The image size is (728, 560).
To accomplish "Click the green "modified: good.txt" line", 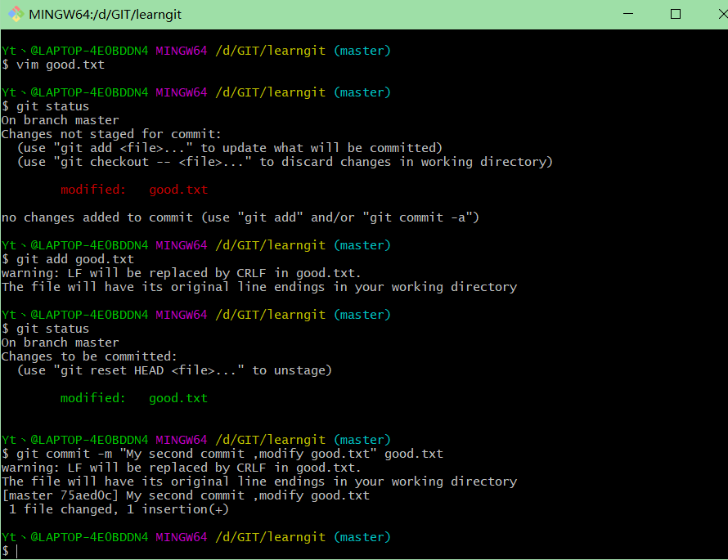I will pos(134,398).
